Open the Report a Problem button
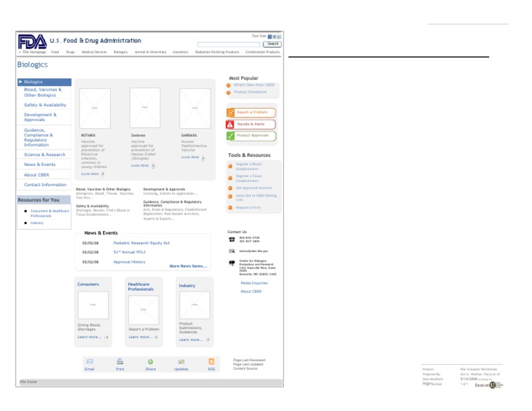Viewport: 532px width, 411px height. pyautogui.click(x=251, y=113)
